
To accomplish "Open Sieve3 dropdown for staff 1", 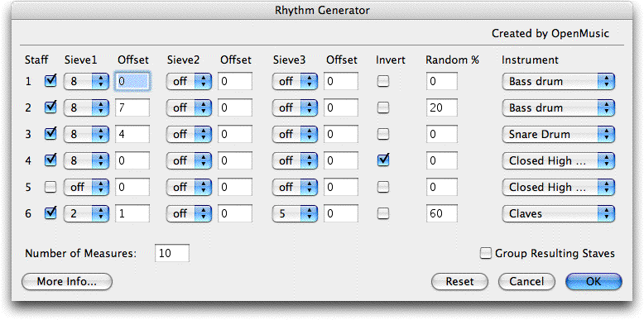I will (295, 82).
